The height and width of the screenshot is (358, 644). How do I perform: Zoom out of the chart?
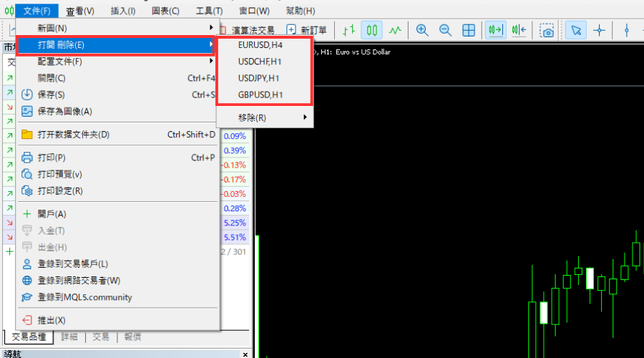pyautogui.click(x=445, y=30)
